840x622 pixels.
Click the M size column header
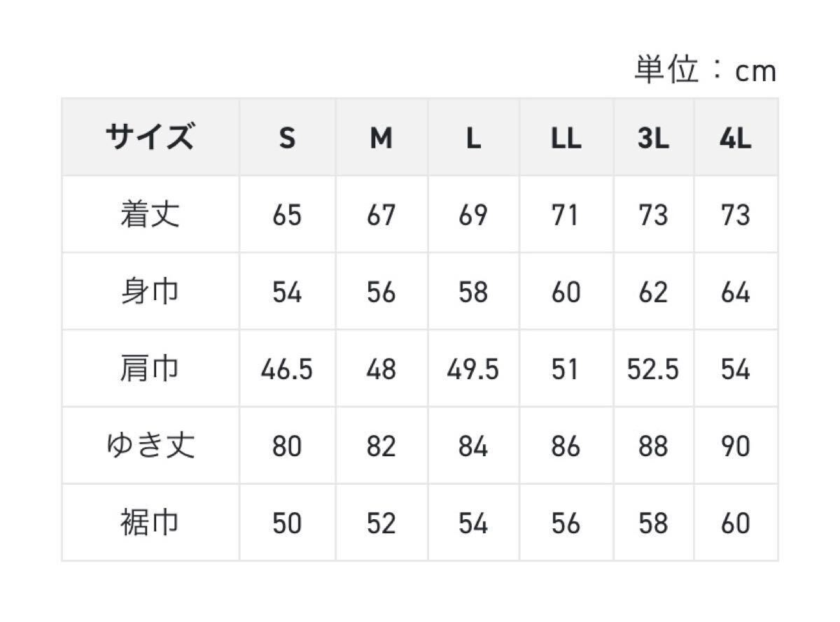click(381, 139)
